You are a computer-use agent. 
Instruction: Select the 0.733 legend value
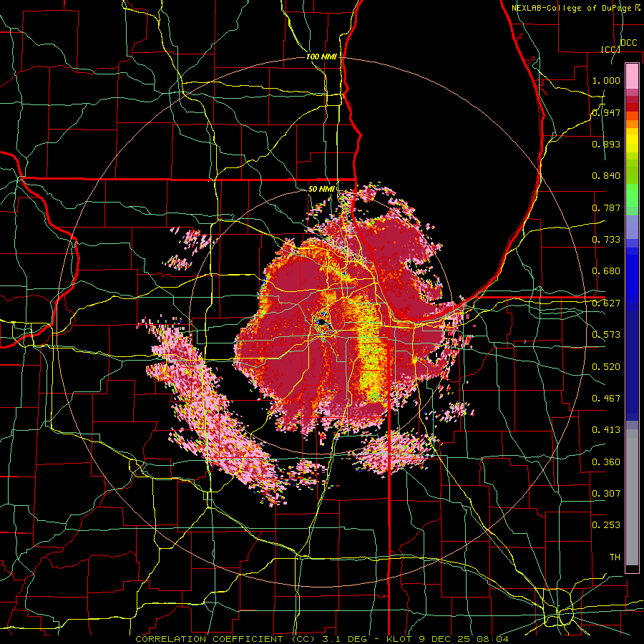(606, 240)
